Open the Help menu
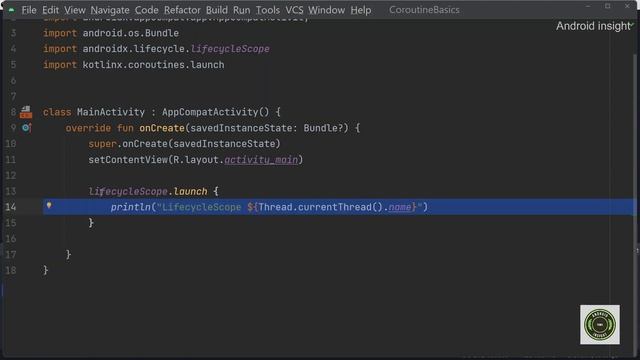The height and width of the screenshot is (360, 640). coord(361,10)
